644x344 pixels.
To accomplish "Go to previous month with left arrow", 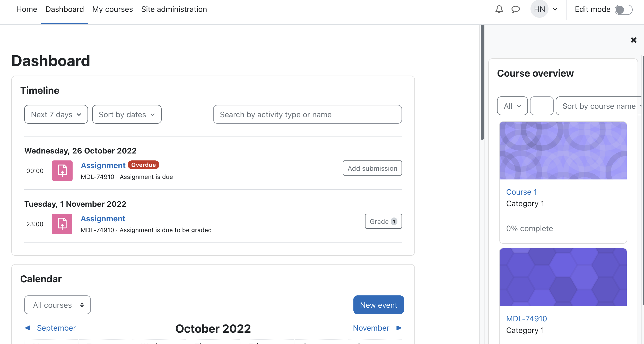I will (x=28, y=328).
